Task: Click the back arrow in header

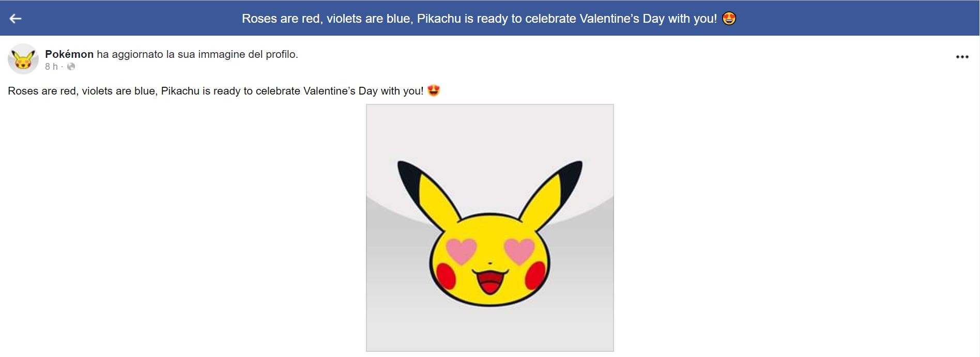Action: [16, 19]
